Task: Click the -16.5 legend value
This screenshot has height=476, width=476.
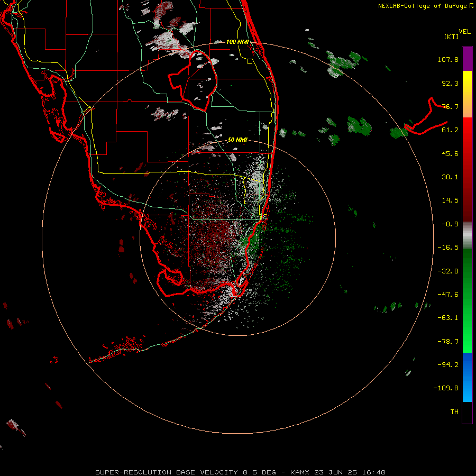Action: (x=448, y=248)
